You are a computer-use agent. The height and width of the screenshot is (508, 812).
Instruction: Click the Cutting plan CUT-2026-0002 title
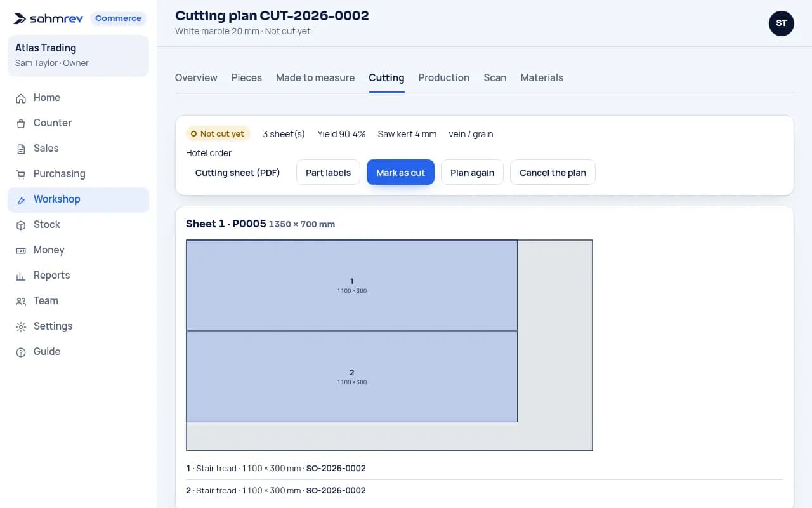click(272, 15)
